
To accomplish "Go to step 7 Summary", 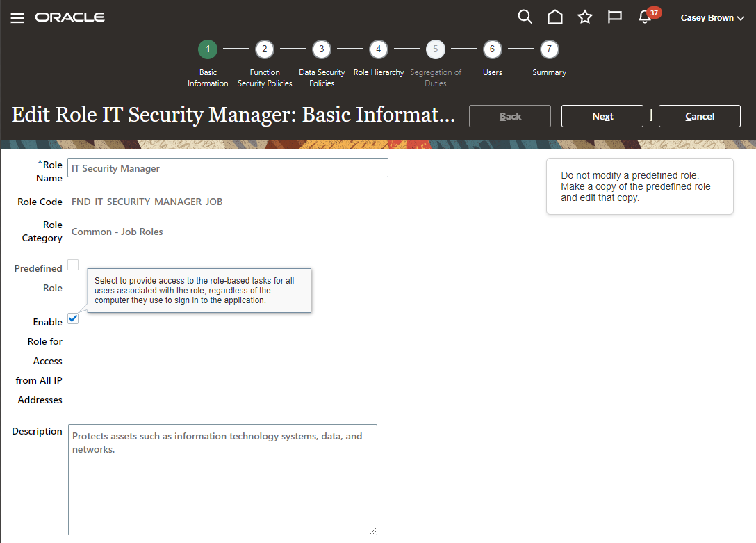I will tap(549, 49).
